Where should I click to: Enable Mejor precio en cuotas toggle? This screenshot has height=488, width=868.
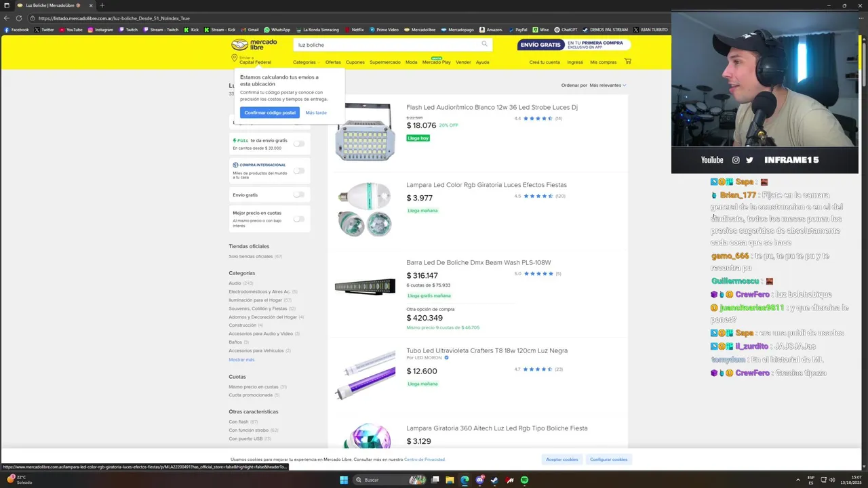coord(298,219)
